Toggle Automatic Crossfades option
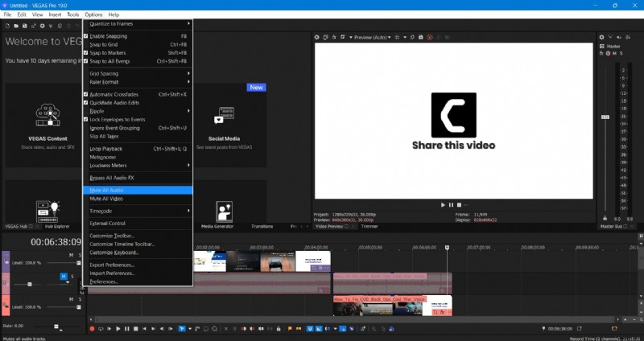This screenshot has height=341, width=644. tap(138, 94)
